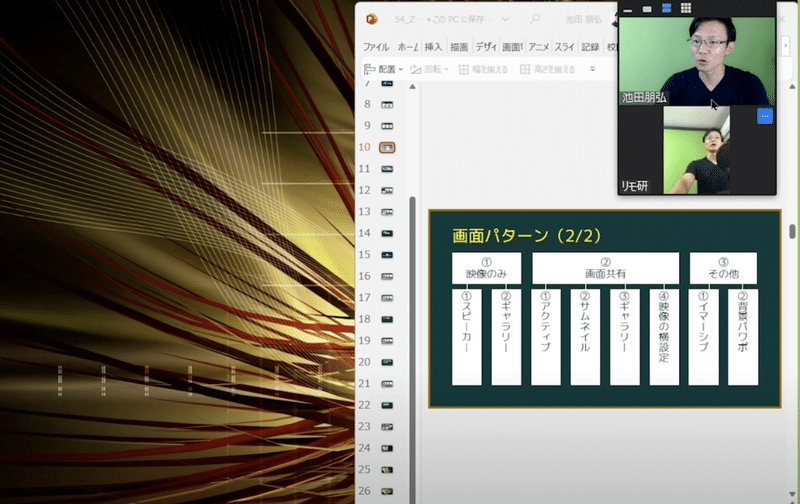Select slide 24 thumbnail
800x504 pixels.
pos(387,448)
